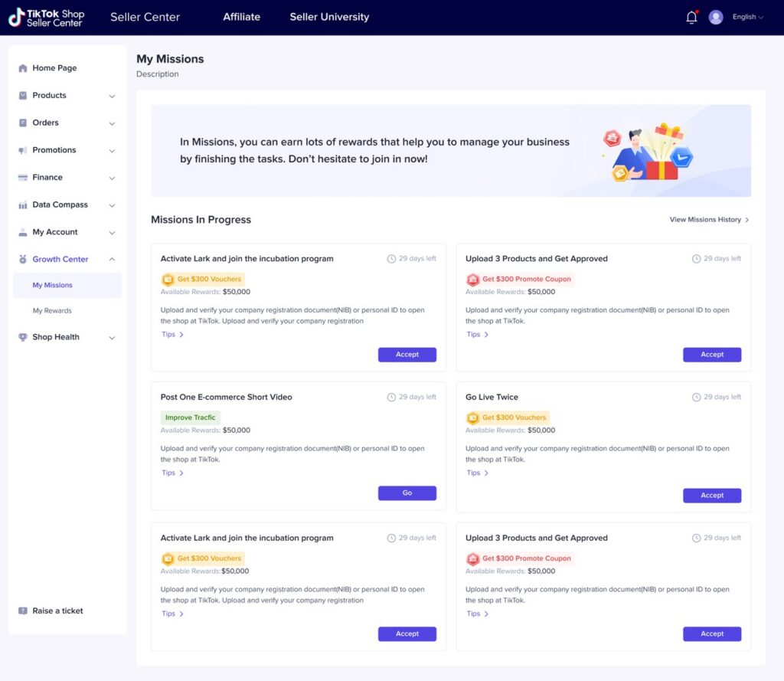Click the missions banner gift illustration
The width and height of the screenshot is (784, 681).
pyautogui.click(x=648, y=152)
